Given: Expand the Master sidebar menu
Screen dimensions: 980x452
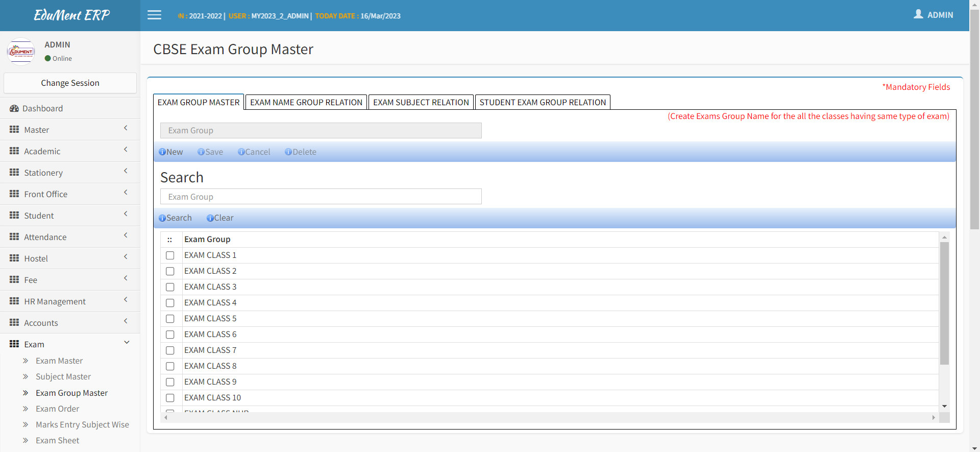Looking at the screenshot, I should click(x=70, y=130).
